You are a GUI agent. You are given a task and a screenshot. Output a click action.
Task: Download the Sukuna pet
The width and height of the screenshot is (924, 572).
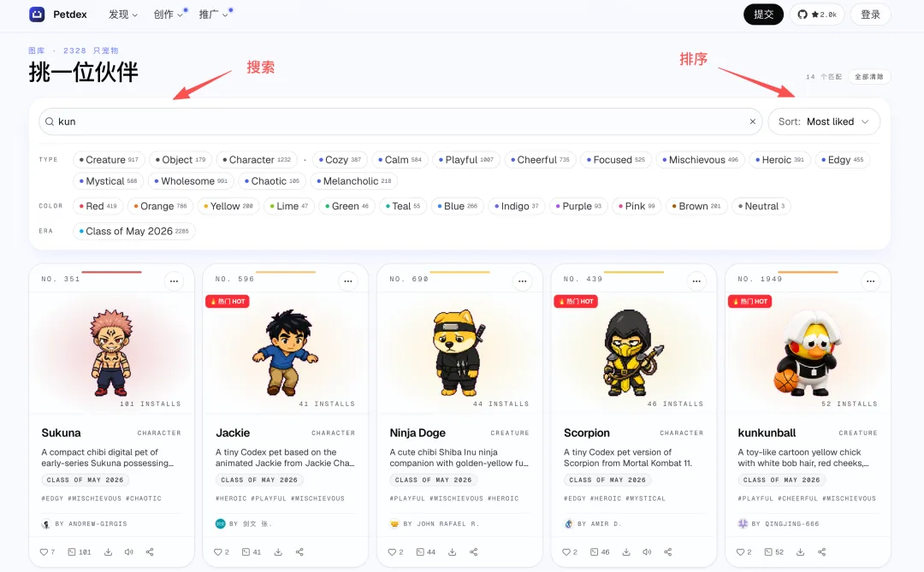tap(109, 552)
